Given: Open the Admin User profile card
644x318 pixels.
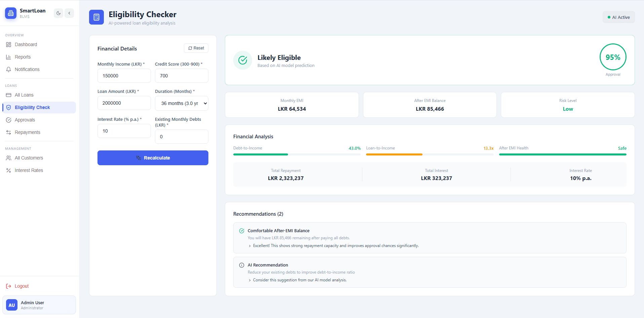Looking at the screenshot, I should coord(39,305).
